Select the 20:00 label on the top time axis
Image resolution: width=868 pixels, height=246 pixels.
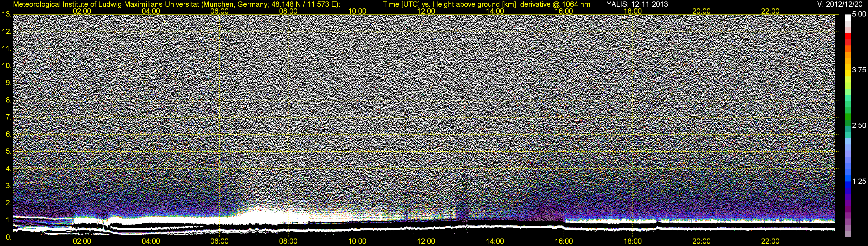point(702,11)
